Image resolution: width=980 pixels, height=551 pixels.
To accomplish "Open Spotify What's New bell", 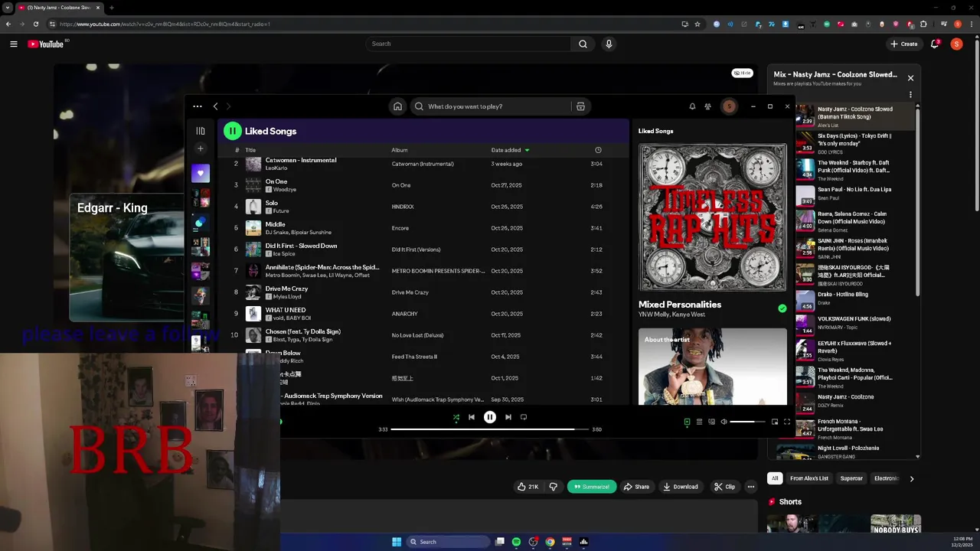I will coord(692,106).
